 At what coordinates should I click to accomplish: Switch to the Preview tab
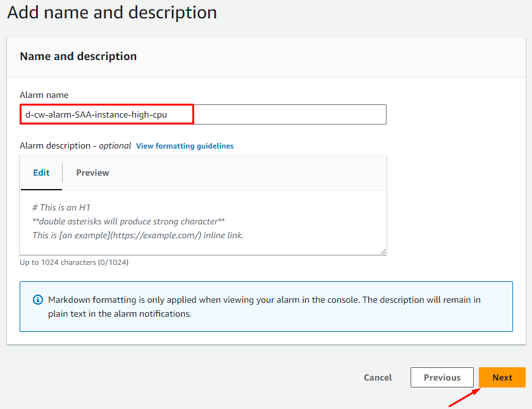coord(92,173)
